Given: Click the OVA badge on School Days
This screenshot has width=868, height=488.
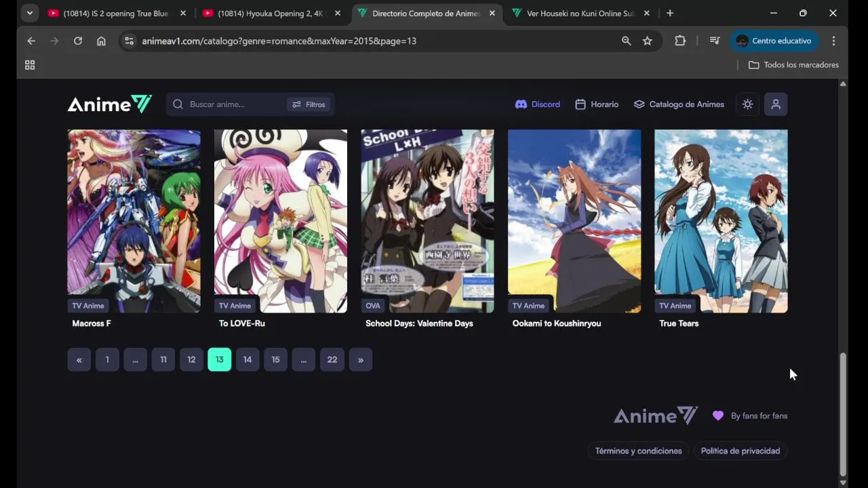Looking at the screenshot, I should [x=373, y=306].
